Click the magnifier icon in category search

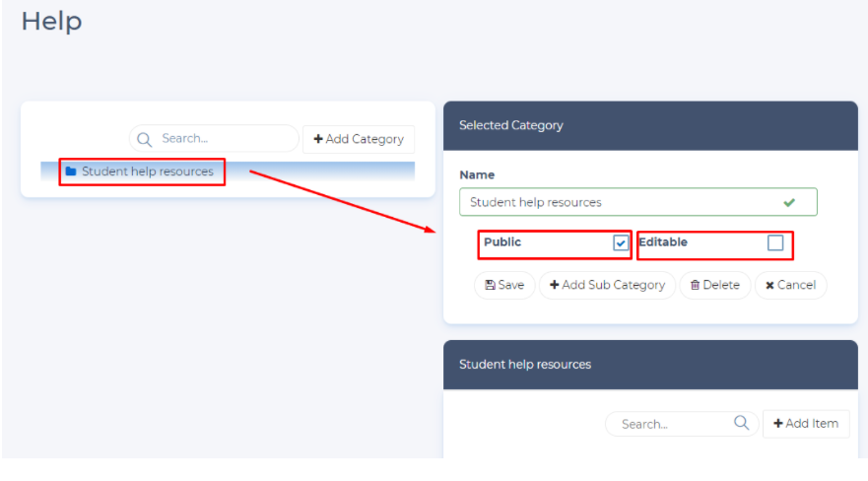144,139
